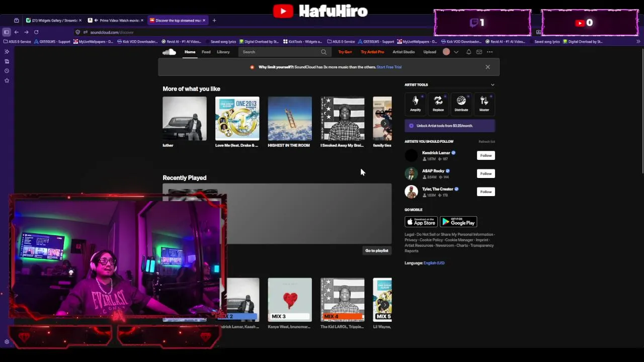This screenshot has height=362, width=644.
Task: Open I Smoked Away My Brain cover
Action: point(342,119)
